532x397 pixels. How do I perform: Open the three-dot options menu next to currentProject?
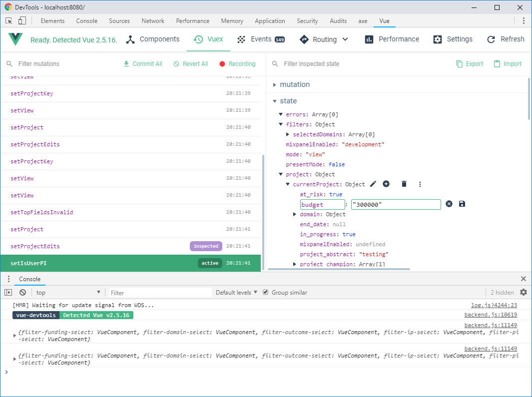point(420,184)
